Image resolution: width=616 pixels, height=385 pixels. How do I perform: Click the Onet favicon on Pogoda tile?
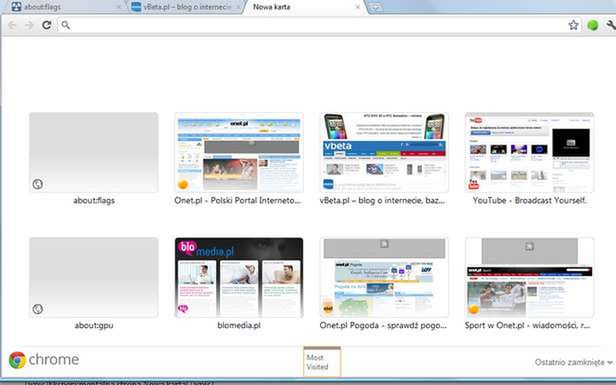pos(328,309)
